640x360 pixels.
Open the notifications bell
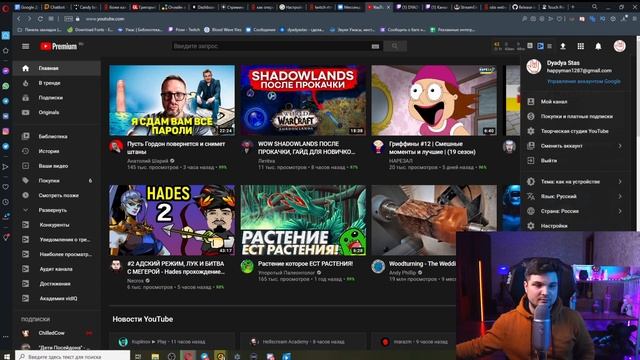tap(598, 46)
